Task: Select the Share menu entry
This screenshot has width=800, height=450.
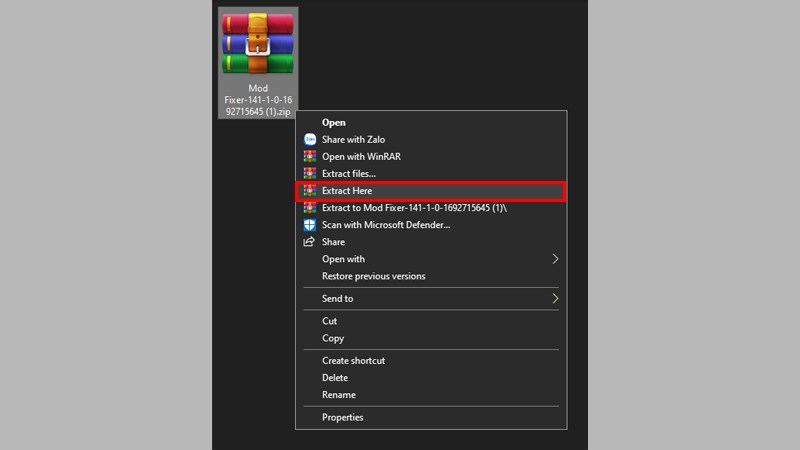Action: pos(431,242)
